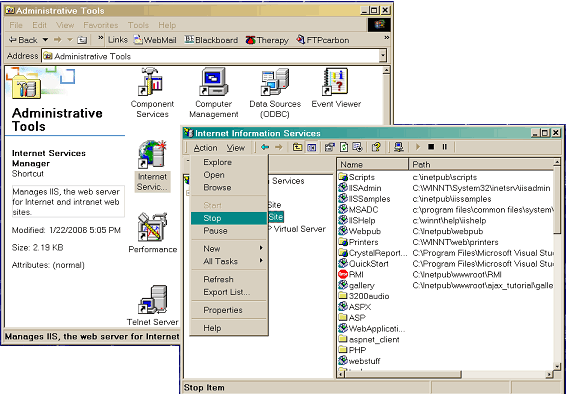The width and height of the screenshot is (570, 395).
Task: Choose Export List... from the menu
Action: click(x=229, y=292)
